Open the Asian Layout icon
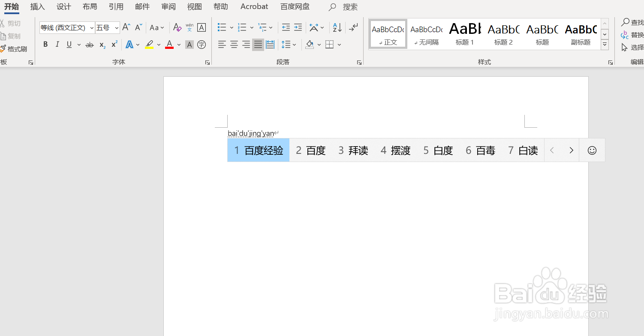Screen dimensions: 644x336 (x=314, y=27)
